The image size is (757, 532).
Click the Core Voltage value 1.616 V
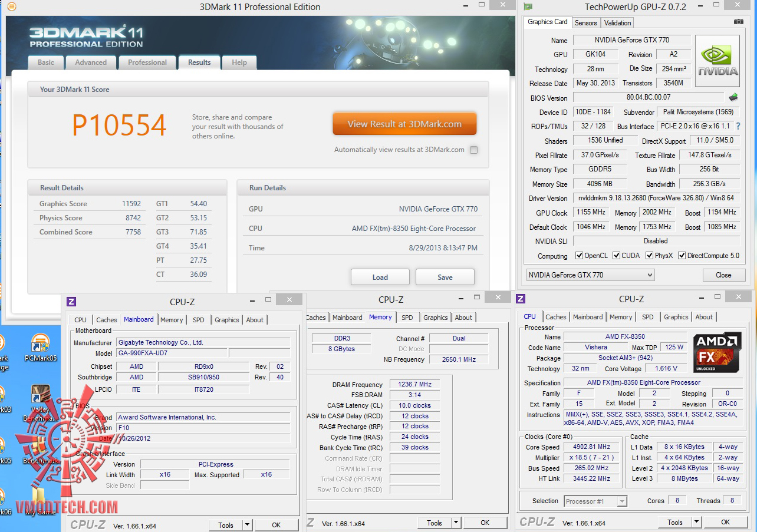pos(666,369)
